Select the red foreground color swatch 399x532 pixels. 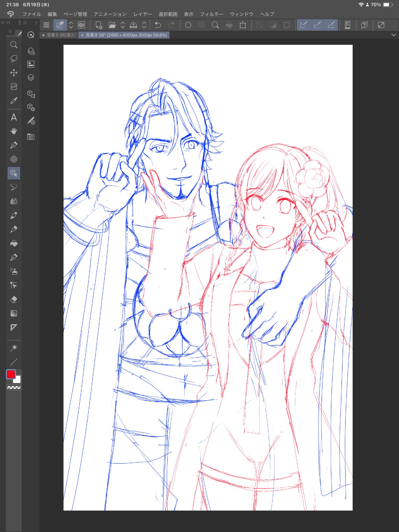click(11, 374)
